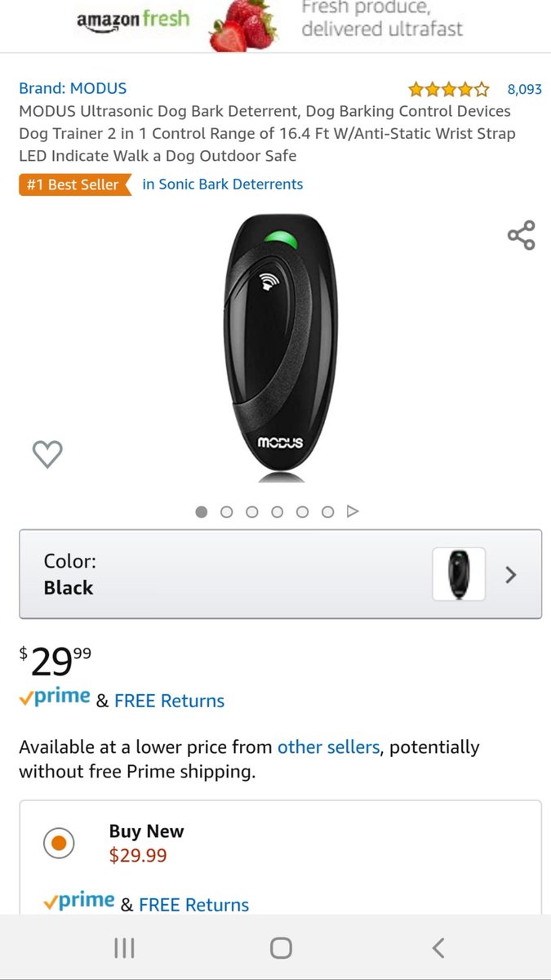This screenshot has width=551, height=980.
Task: Jump to sixth product image dot
Action: pyautogui.click(x=328, y=512)
